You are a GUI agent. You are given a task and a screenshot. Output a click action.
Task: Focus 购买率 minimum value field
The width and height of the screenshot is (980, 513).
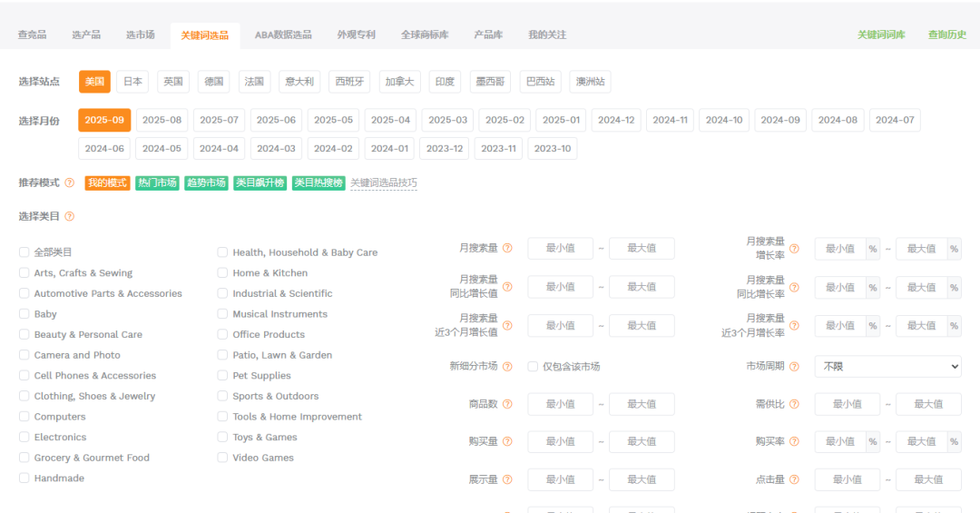840,441
